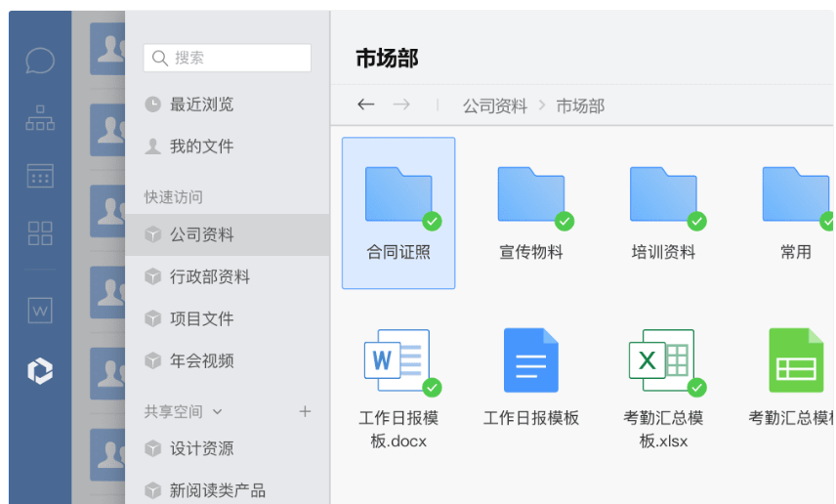Add a shared space with plus icon
This screenshot has width=836, height=504.
tap(305, 411)
